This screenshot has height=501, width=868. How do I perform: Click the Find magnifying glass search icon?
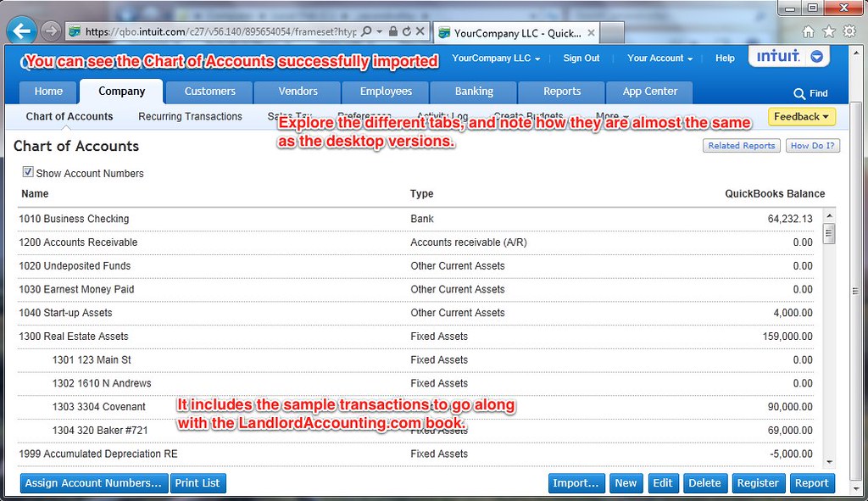pos(797,93)
